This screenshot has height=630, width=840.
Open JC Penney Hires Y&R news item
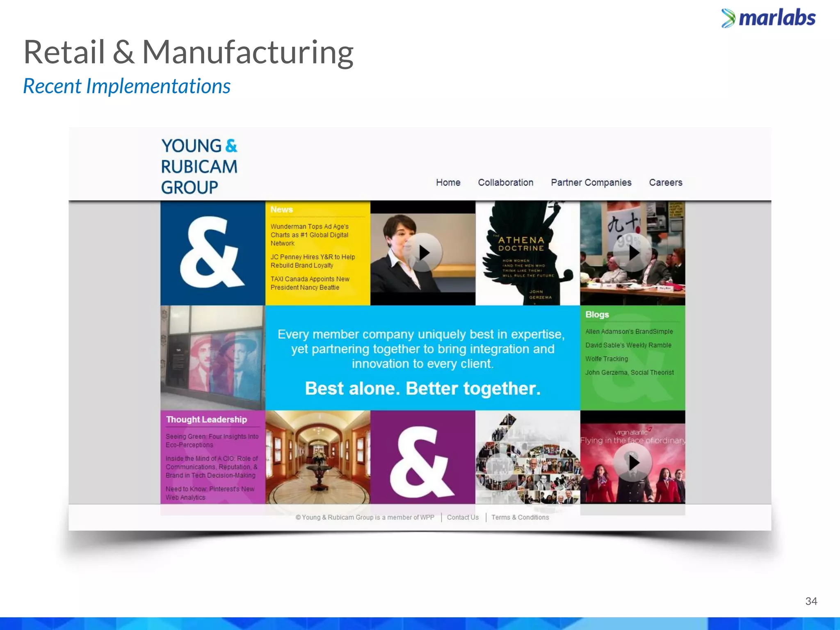point(313,261)
